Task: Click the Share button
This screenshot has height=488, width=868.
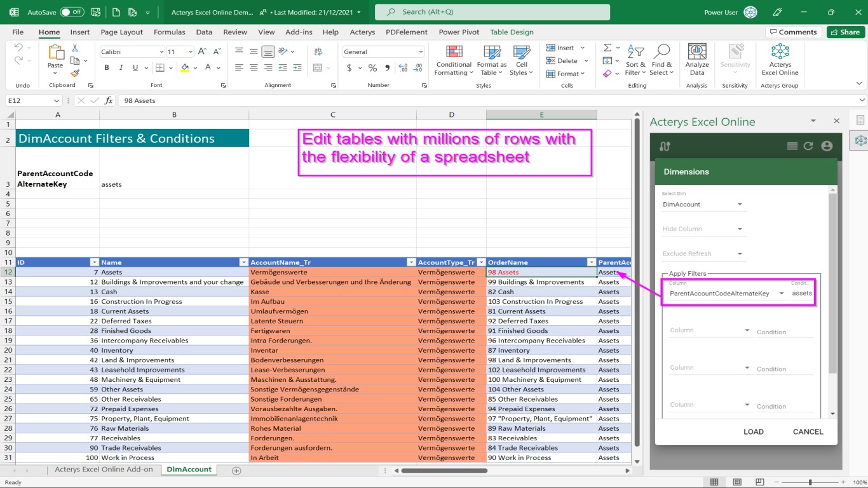Action: tap(845, 32)
